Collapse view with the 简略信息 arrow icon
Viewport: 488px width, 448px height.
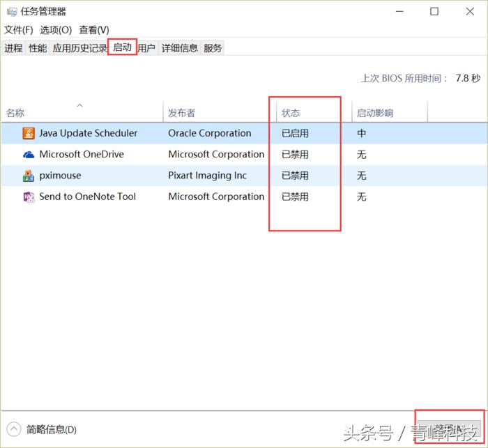coord(13,429)
